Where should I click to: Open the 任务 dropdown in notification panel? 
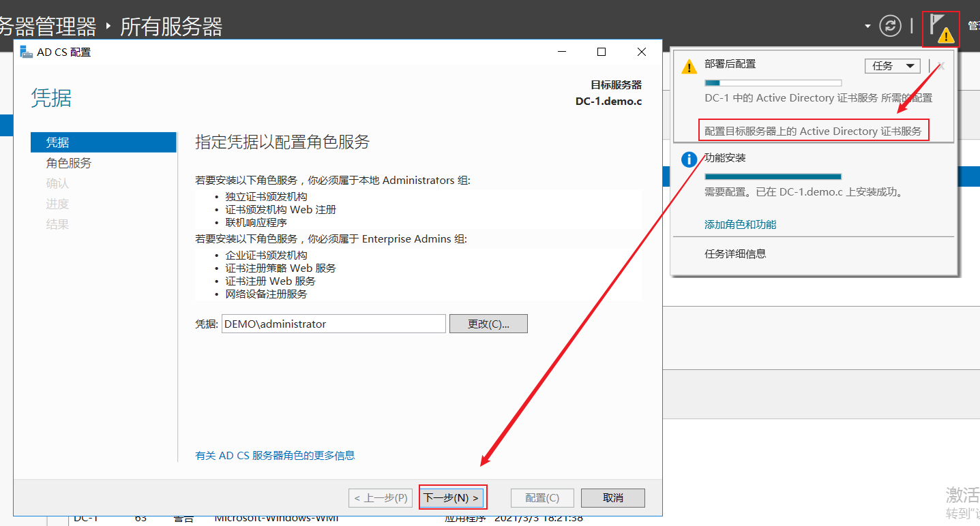click(892, 66)
